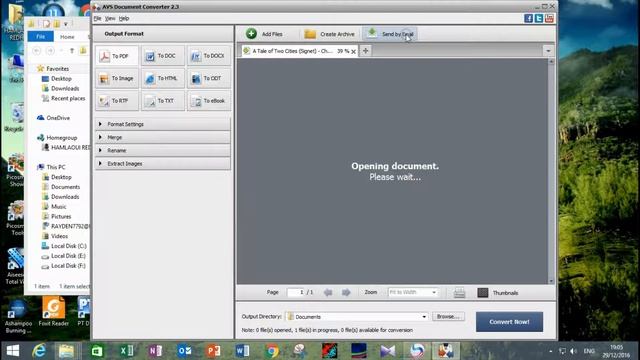Select Homegroup in Explorer sidebar
This screenshot has width=640, height=360.
(61, 138)
